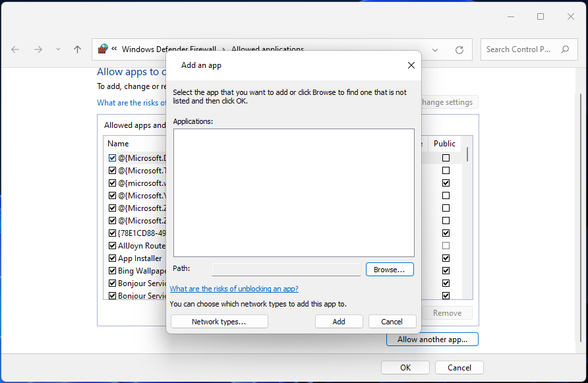Click Windows Defender Firewall breadcrumb
The height and width of the screenshot is (383, 588).
point(169,49)
